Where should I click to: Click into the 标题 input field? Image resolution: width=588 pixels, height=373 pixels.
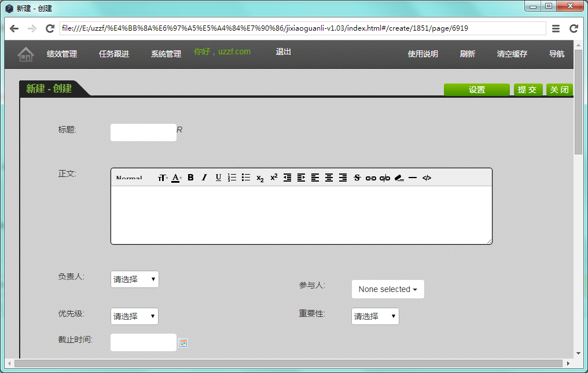coord(143,132)
